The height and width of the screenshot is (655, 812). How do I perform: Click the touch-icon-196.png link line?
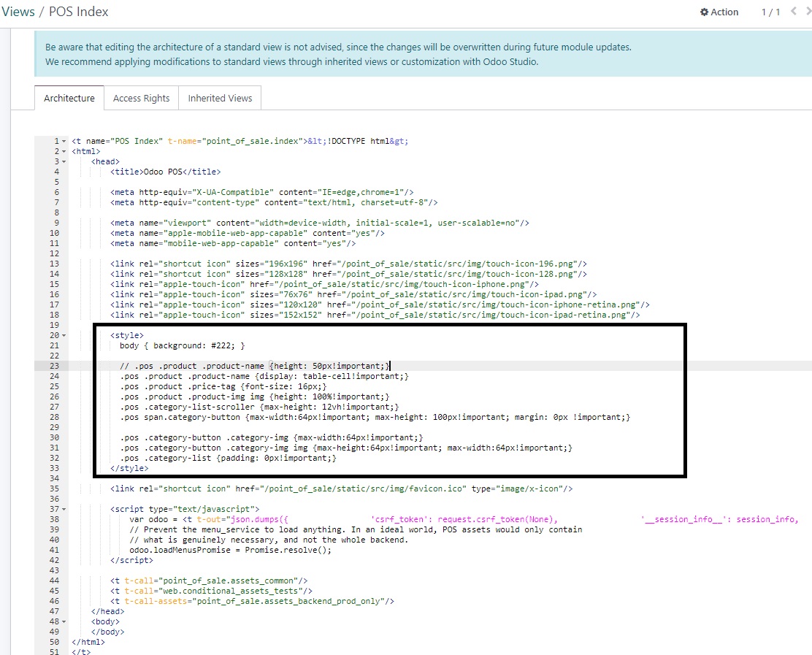(348, 264)
